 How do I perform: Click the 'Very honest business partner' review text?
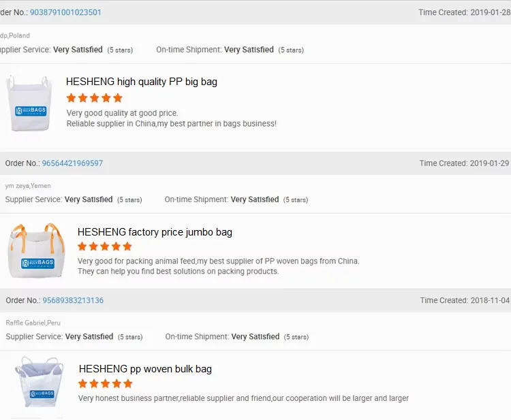pos(243,398)
